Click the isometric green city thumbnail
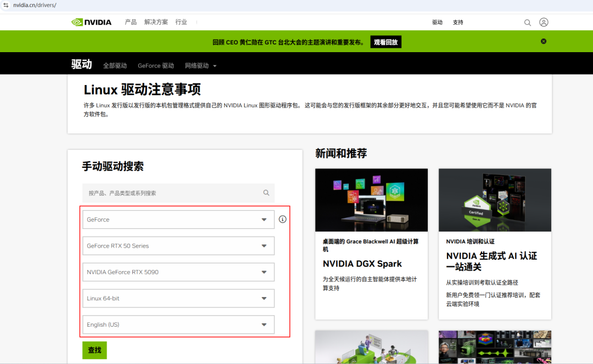 tap(371, 347)
